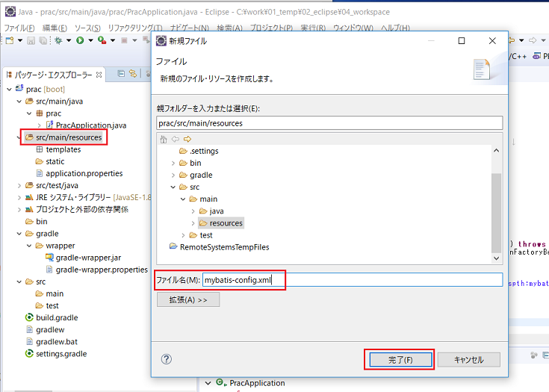Collapse the gradle folder in Package Explorer
The image size is (549, 392).
(x=19, y=234)
